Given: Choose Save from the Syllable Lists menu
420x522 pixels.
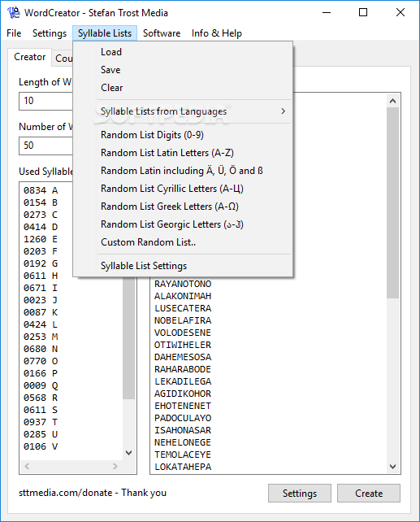Looking at the screenshot, I should tap(183, 70).
